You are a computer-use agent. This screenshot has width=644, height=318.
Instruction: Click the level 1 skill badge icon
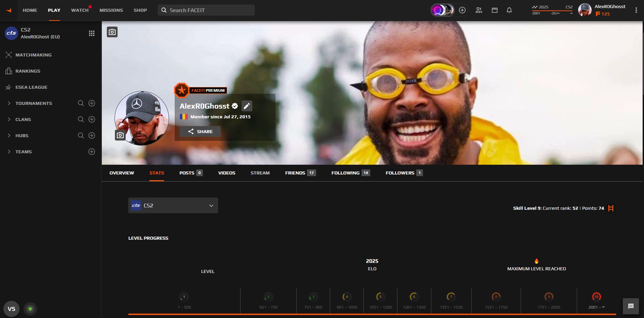point(184,296)
